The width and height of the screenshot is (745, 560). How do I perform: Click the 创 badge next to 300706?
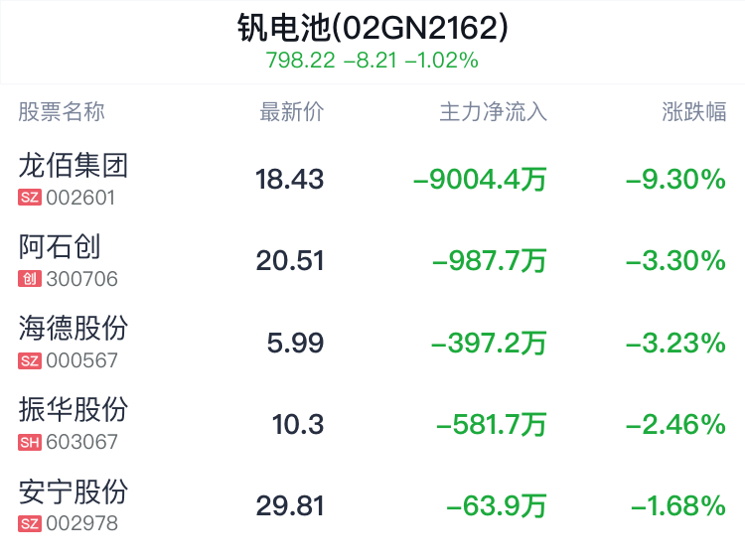[x=30, y=279]
